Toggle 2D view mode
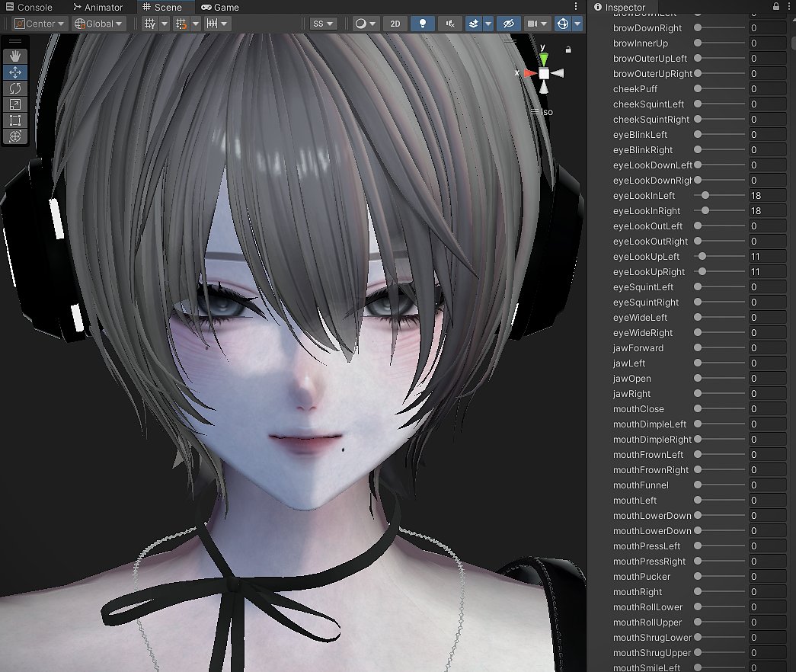Screen dimensions: 796x672 click(x=395, y=24)
